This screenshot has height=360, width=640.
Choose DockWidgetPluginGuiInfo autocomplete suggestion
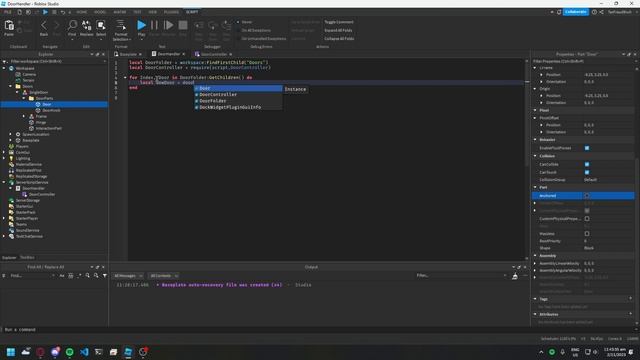click(238, 107)
